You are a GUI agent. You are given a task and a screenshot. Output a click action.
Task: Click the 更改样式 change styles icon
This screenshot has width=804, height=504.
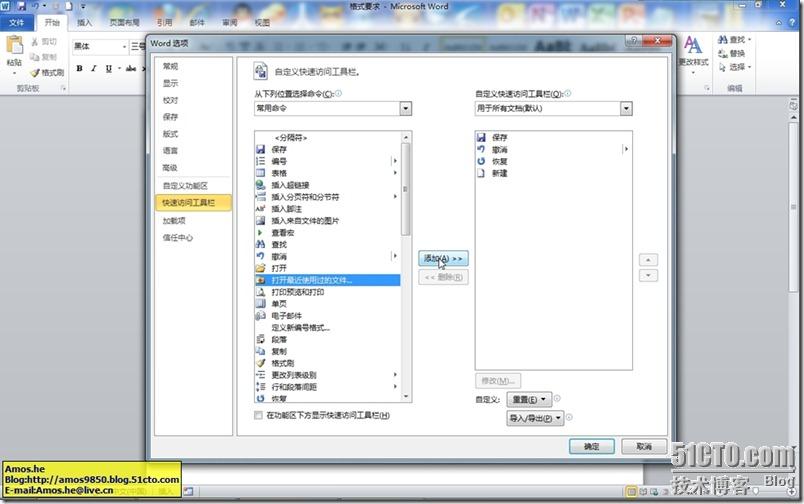click(693, 46)
